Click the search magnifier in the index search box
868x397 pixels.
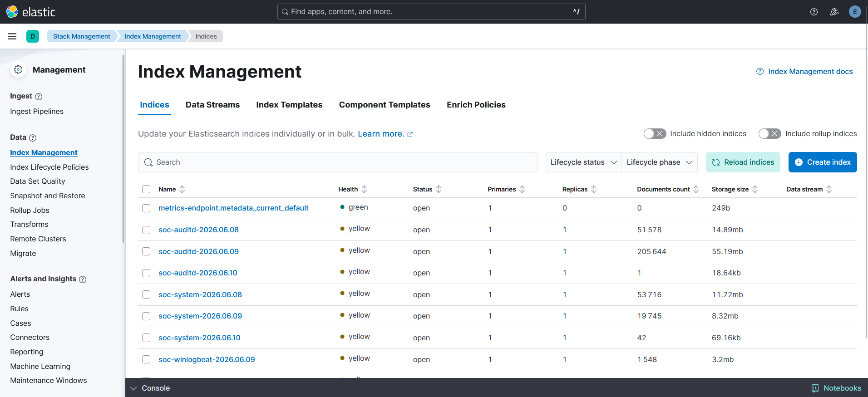(148, 162)
